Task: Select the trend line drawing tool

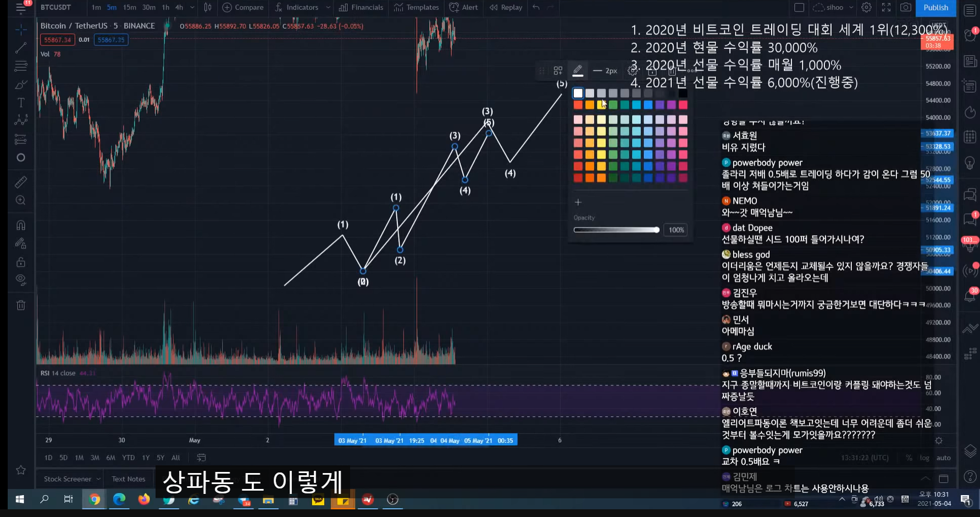Action: pos(21,48)
